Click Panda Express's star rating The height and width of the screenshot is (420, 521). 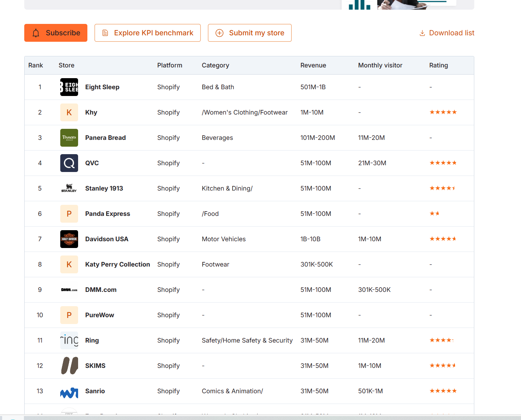click(434, 213)
